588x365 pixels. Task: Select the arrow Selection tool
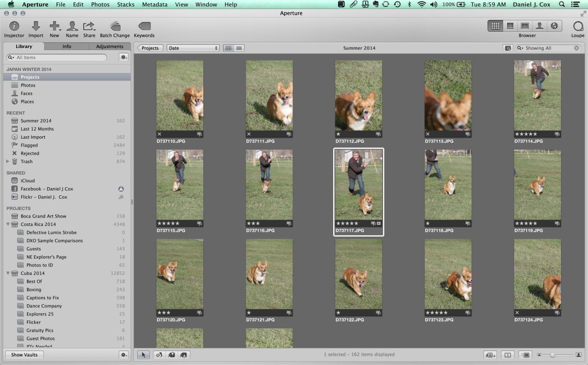144,355
